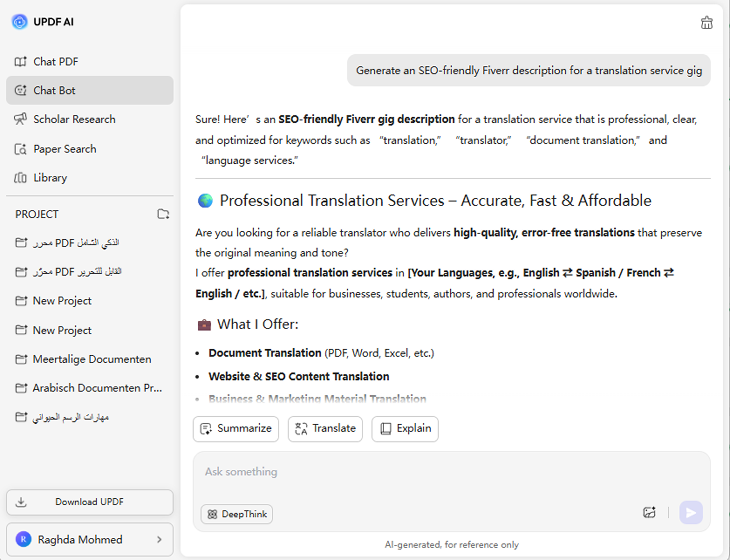Click the clear chat broom icon
The image size is (730, 560).
tap(706, 23)
